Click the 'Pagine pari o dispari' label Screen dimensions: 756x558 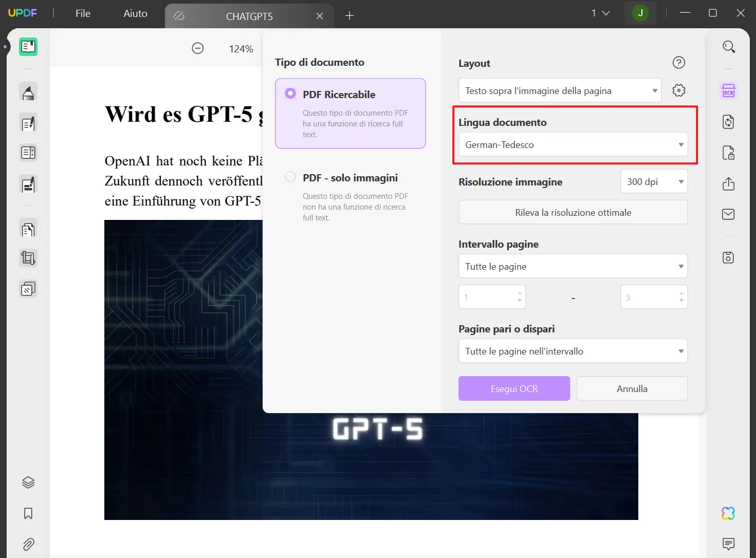(x=507, y=329)
